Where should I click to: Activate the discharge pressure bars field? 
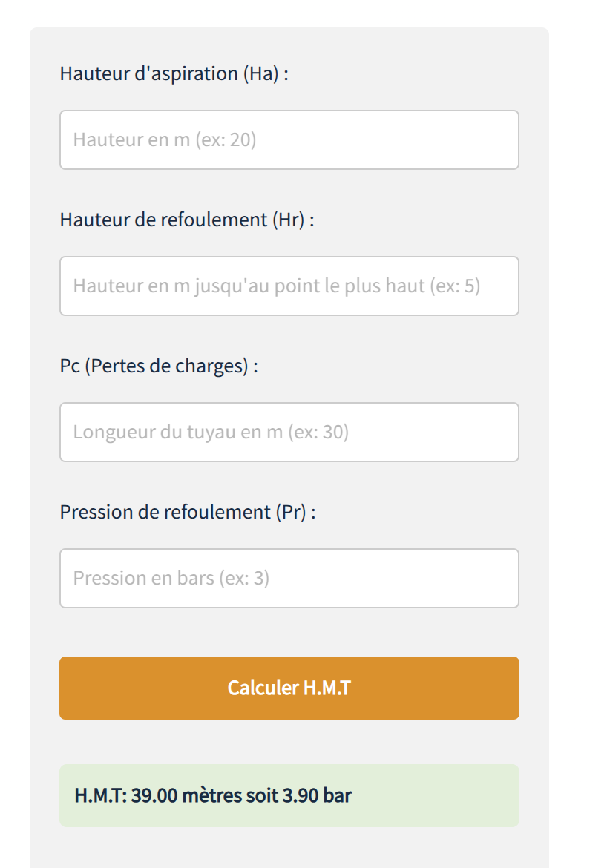(x=289, y=579)
